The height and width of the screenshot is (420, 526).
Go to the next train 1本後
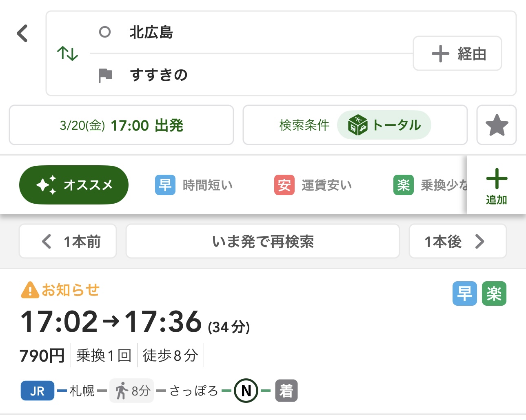pos(457,241)
